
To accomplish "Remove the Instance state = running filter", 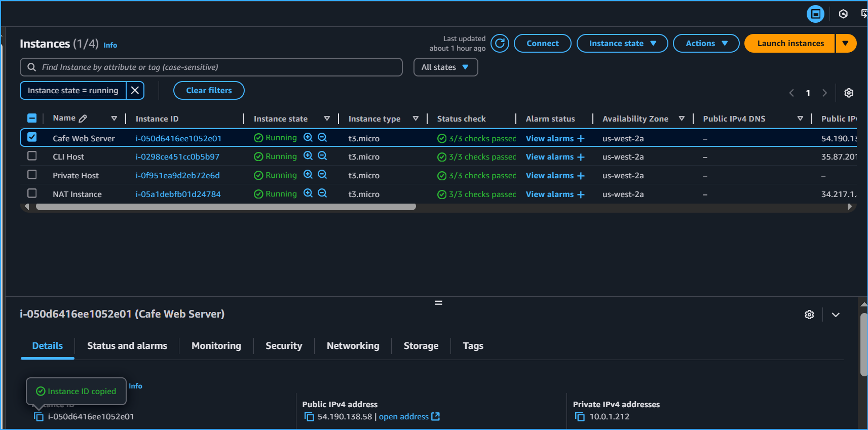I will [135, 90].
